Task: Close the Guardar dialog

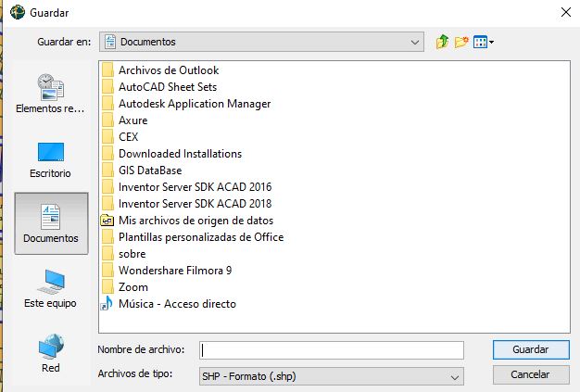Action: [563, 11]
